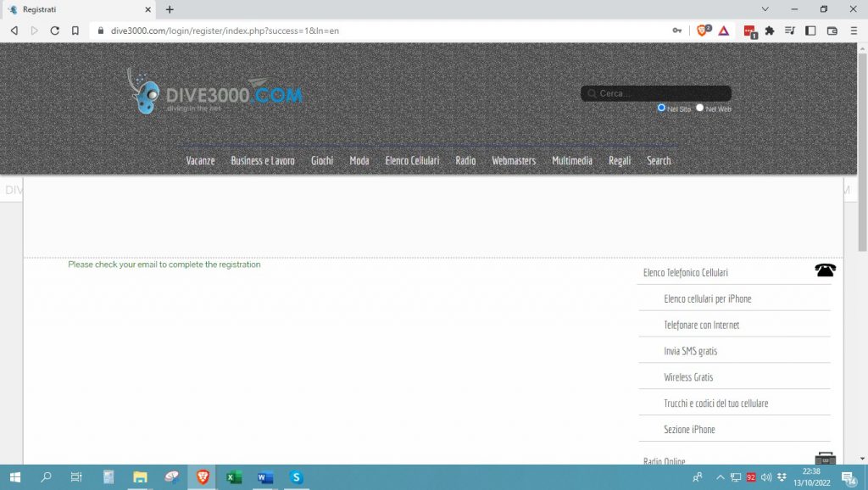Select the 'Nel Web' radio button
868x490 pixels.
pos(699,108)
